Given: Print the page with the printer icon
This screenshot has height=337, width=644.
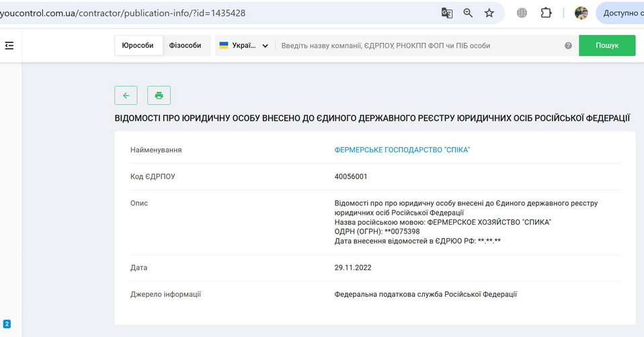Looking at the screenshot, I should [159, 95].
